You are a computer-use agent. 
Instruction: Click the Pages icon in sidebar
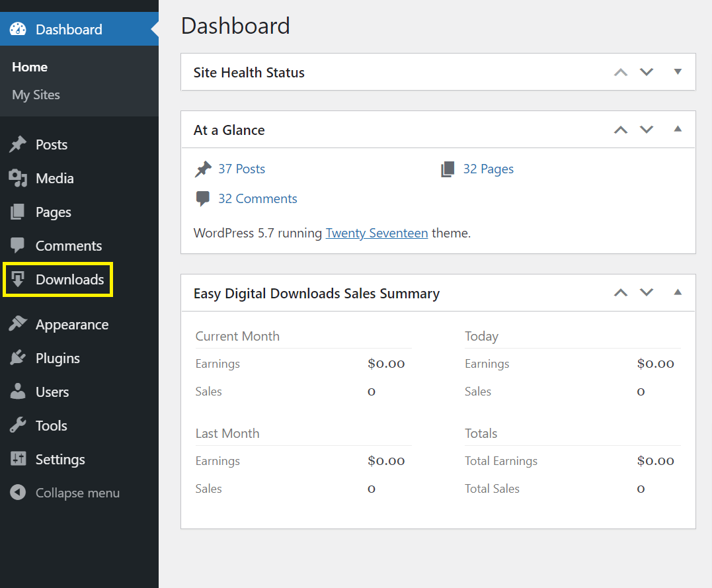pyautogui.click(x=18, y=212)
